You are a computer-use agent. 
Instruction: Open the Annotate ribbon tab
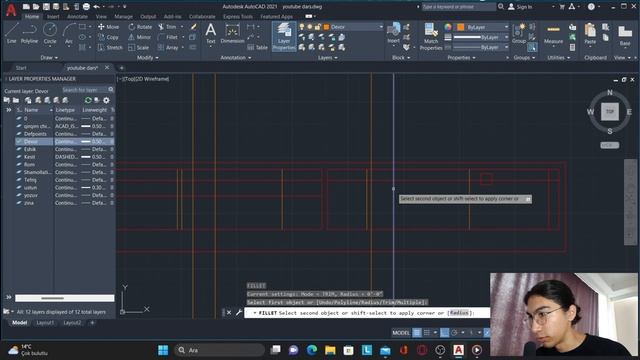coord(77,17)
